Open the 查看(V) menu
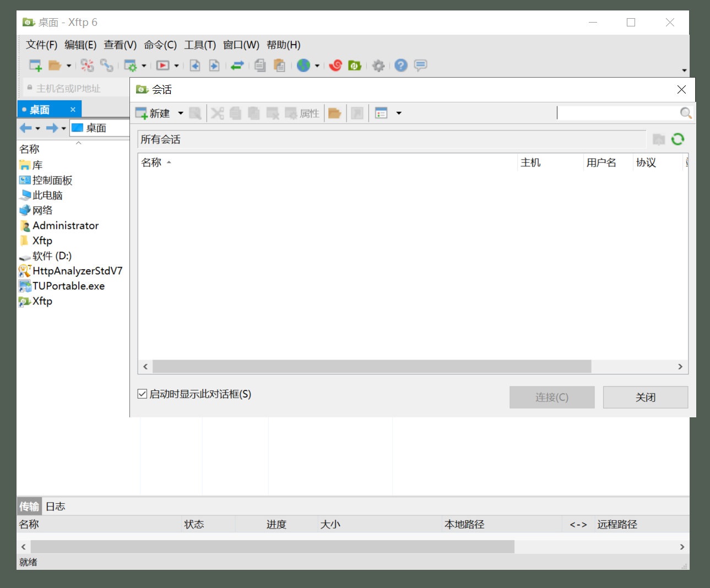Screen dimensions: 710x588 coord(120,45)
